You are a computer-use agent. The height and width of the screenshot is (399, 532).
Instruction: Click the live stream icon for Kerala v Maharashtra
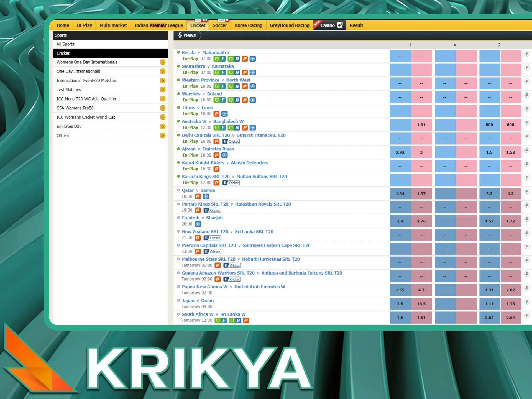[x=252, y=59]
